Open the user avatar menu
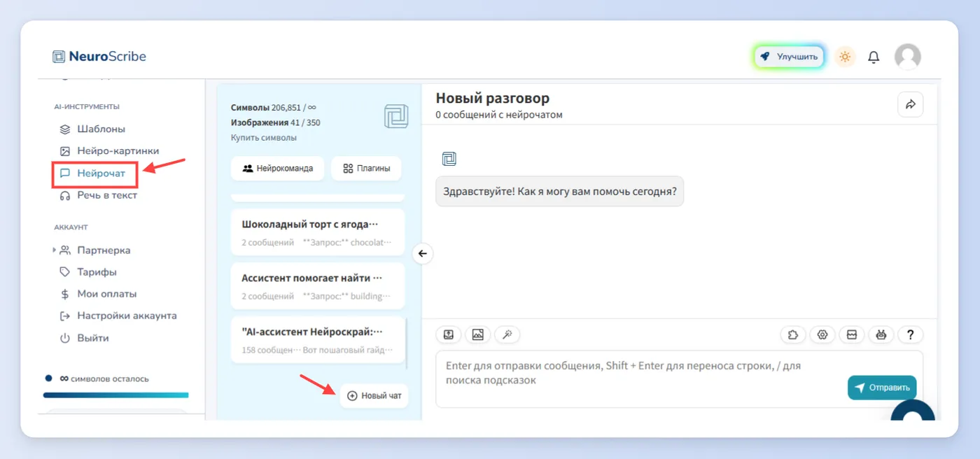Image resolution: width=980 pixels, height=459 pixels. [x=908, y=57]
